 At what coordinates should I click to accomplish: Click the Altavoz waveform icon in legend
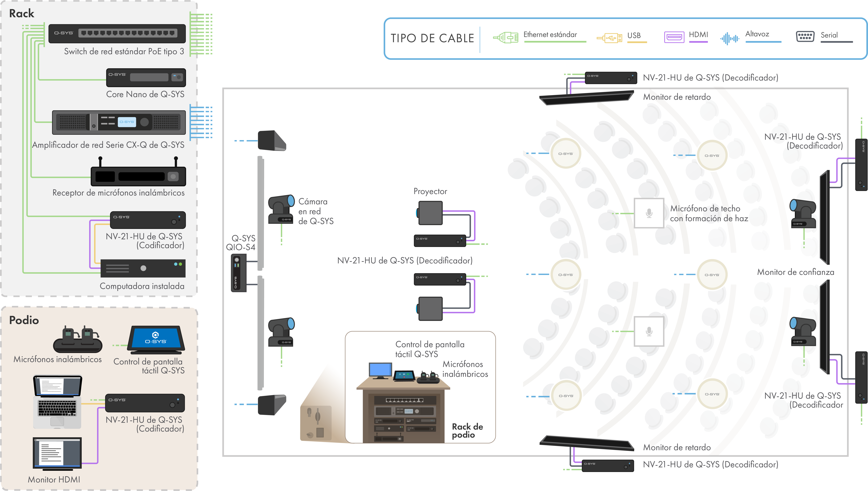pos(729,39)
